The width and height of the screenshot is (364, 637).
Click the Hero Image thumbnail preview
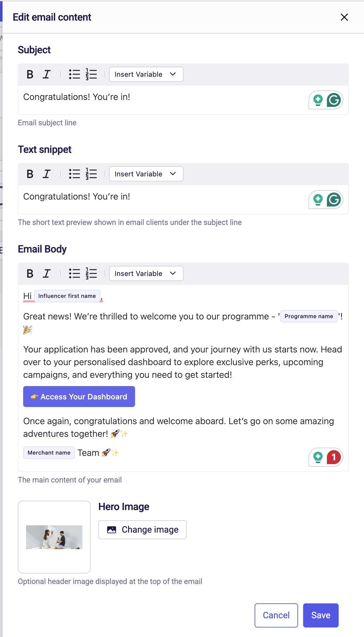(x=54, y=537)
